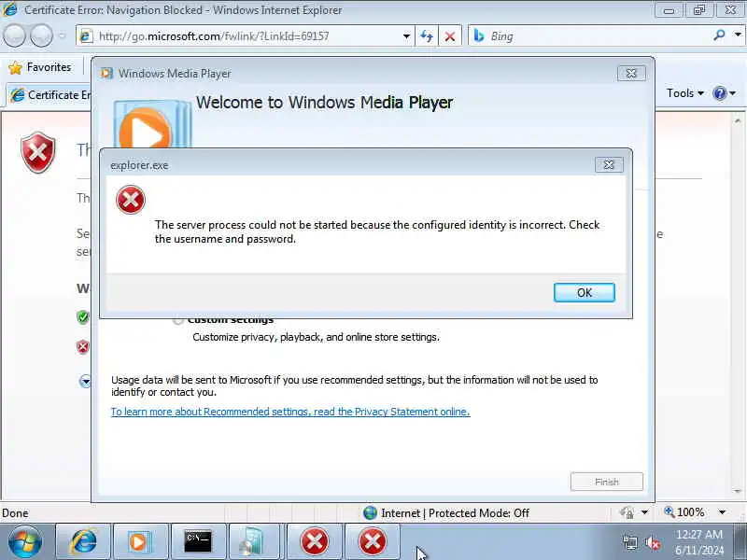
Task: Open the dropdown next to the lock icon
Action: 644,512
